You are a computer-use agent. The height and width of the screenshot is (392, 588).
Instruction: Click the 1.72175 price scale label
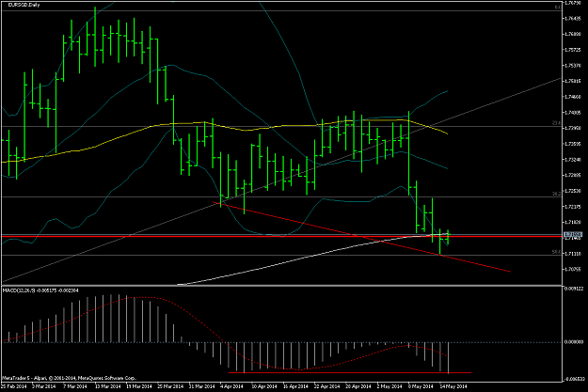coord(573,207)
